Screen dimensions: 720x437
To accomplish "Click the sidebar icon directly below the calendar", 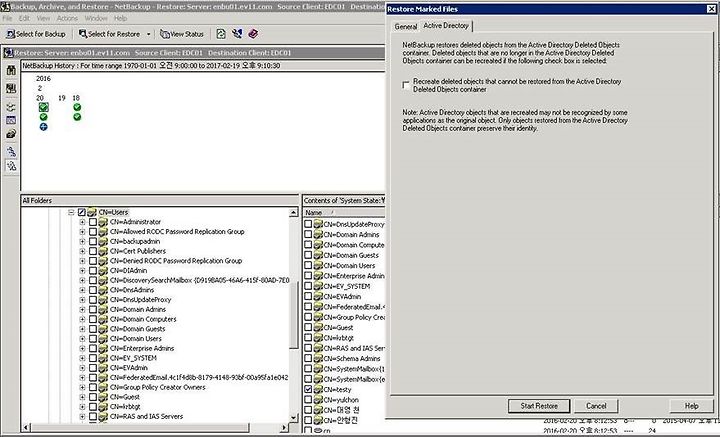I will click(x=11, y=134).
